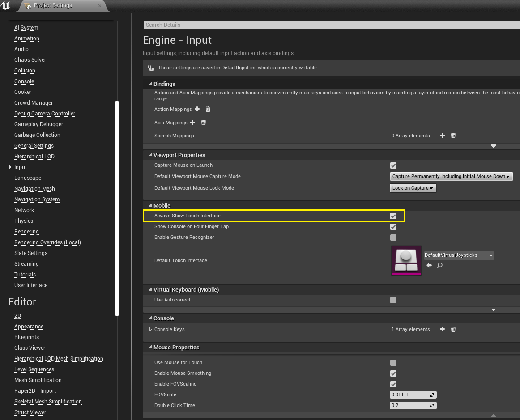Open Landscape settings
Viewport: 520px width, 420px height.
coord(28,178)
